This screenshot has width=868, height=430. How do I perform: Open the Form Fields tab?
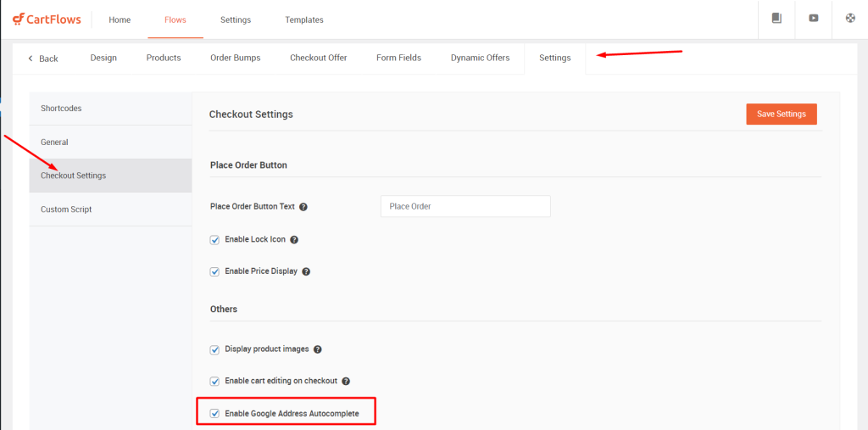coord(398,58)
